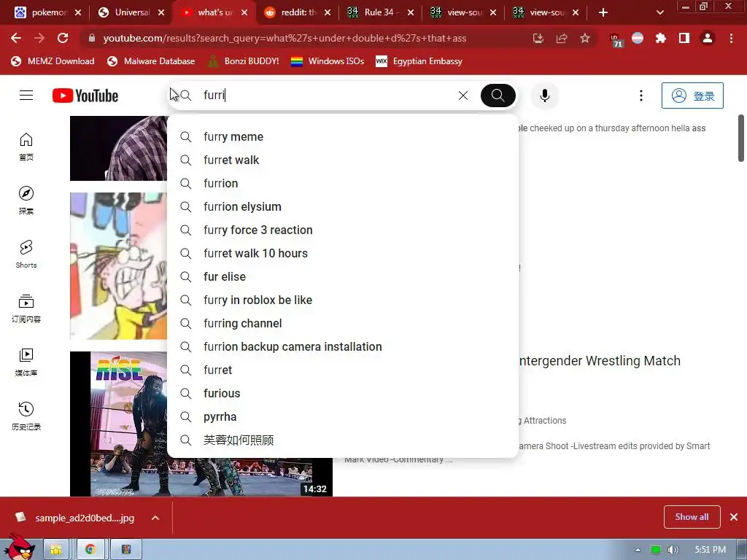Open the Home item in the sidebar
The height and width of the screenshot is (560, 747).
click(26, 147)
